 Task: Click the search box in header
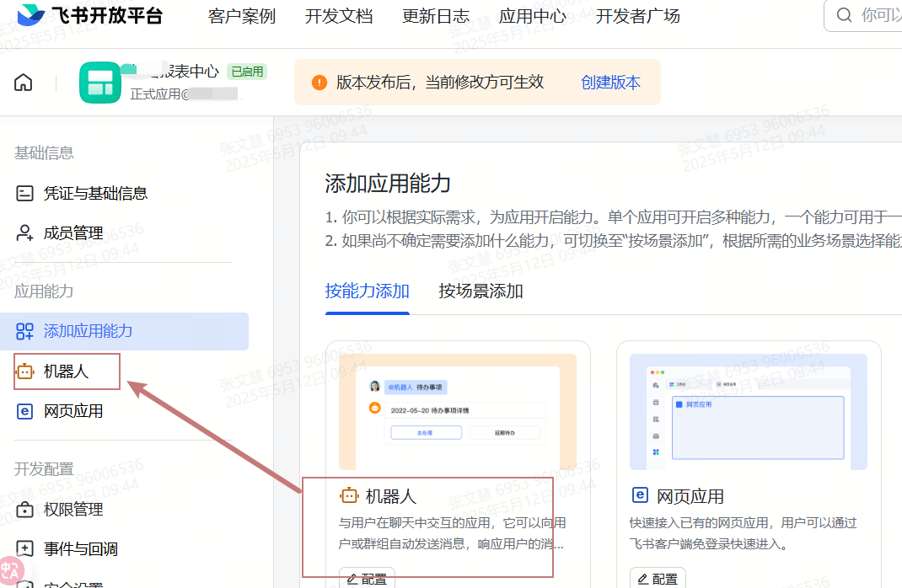pyautogui.click(x=863, y=15)
